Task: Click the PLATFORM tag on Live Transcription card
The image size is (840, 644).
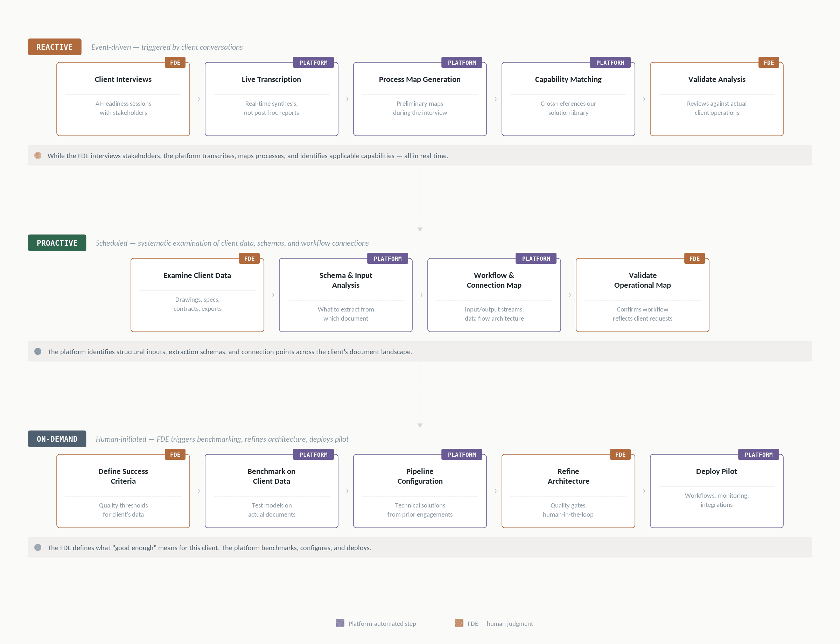Action: (x=313, y=63)
